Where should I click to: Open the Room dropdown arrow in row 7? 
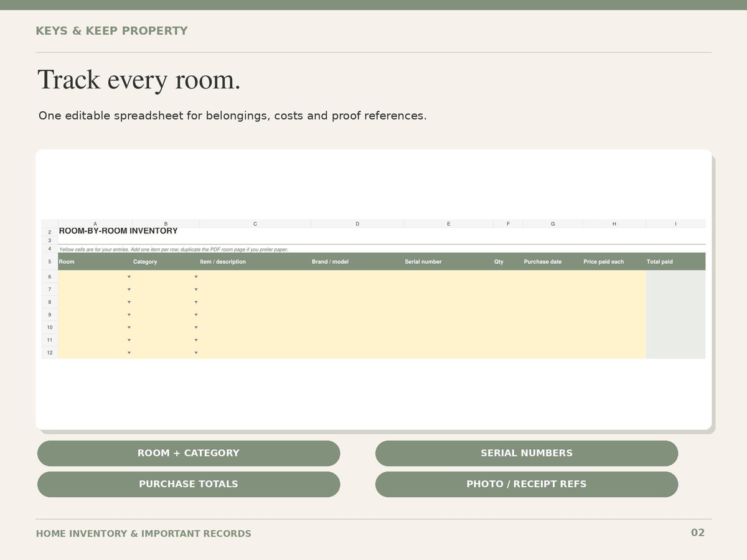point(129,289)
